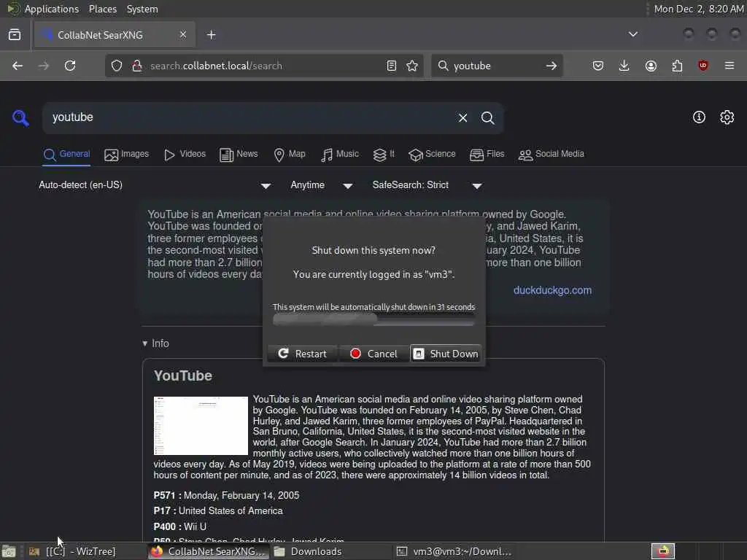The image size is (747, 560).
Task: Click the insecure connection padlock icon
Action: (x=136, y=66)
